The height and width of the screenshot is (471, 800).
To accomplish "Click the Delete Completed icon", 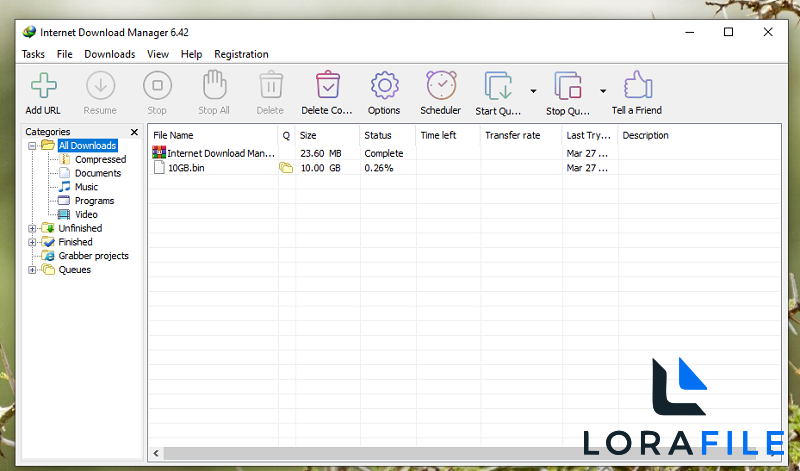I will 328,85.
